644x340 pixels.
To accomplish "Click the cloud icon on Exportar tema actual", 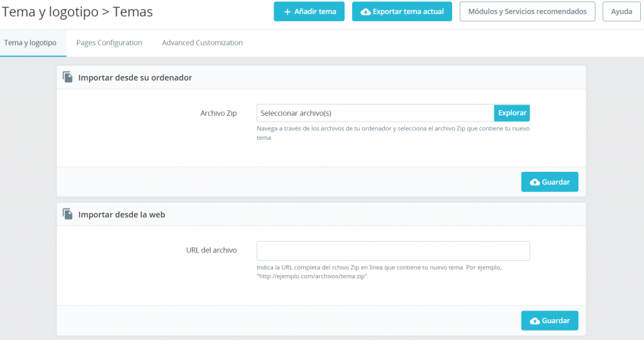I will [x=365, y=12].
